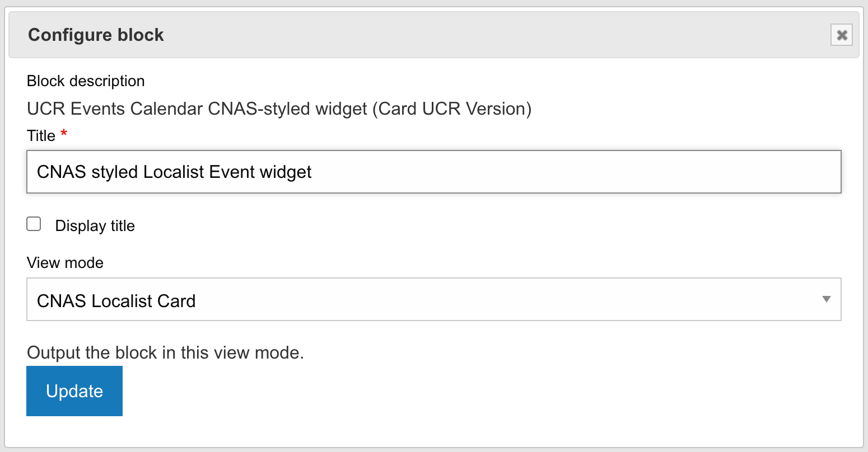Click the 'Configure block' header title
Image resolution: width=868 pixels, height=452 pixels.
coord(96,35)
